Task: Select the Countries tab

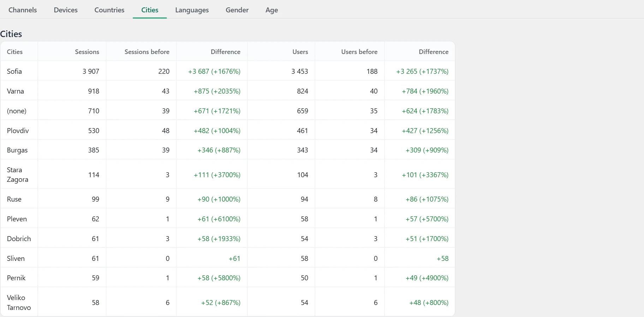Action: pyautogui.click(x=109, y=10)
